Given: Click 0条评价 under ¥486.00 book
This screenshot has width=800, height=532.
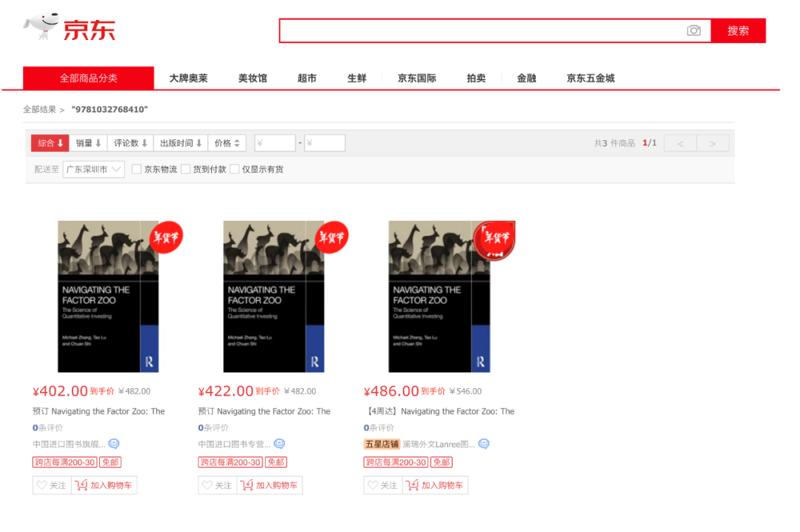Looking at the screenshot, I should (x=379, y=428).
